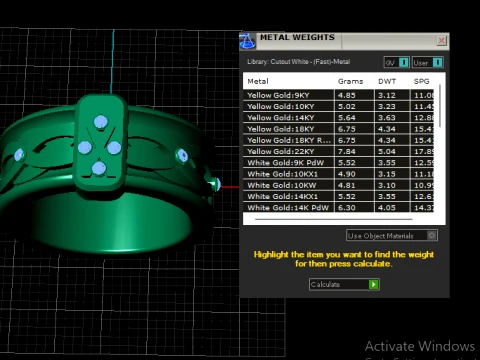Viewport: 480px width, 360px height.
Task: Click the top gem on the ring plate
Action: click(x=101, y=122)
